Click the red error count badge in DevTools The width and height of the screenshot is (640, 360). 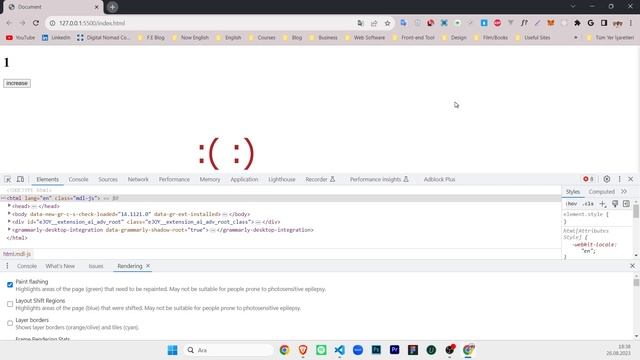tap(589, 179)
